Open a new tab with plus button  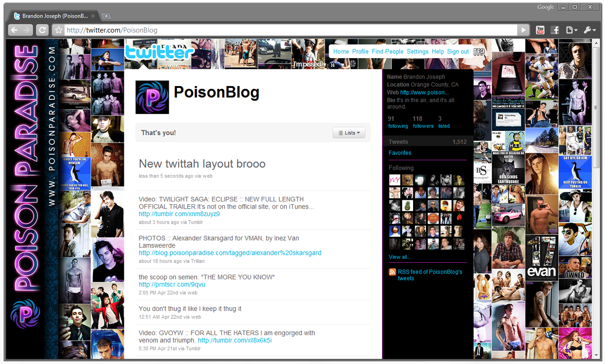pos(106,16)
